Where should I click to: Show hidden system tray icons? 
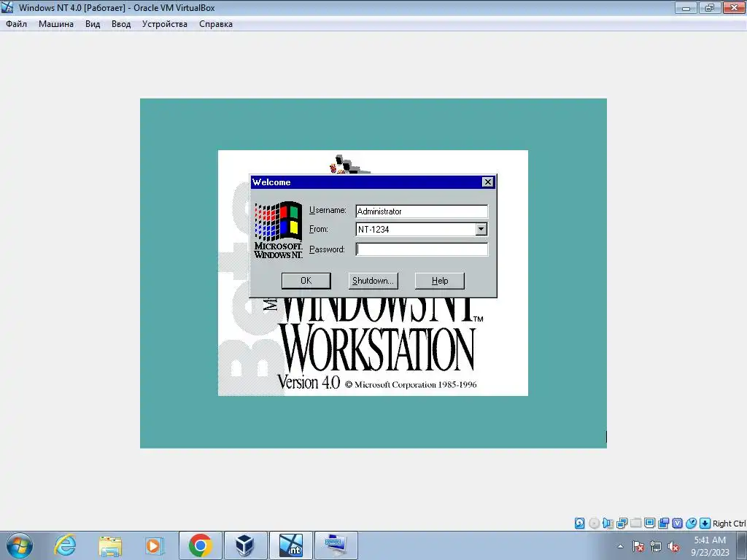tap(620, 546)
